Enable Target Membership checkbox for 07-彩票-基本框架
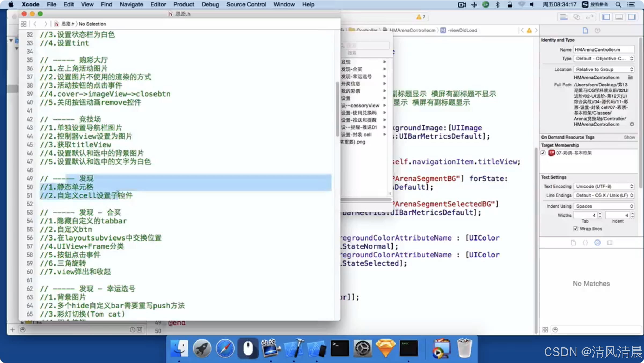The width and height of the screenshot is (644, 363). [543, 153]
